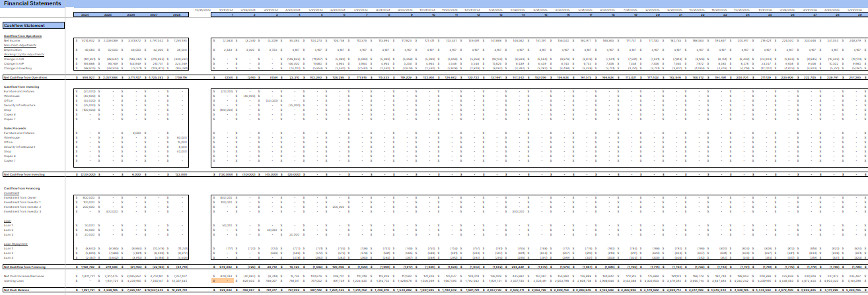
Task: Click 'Warehouse' under Cashflow from Investing
Action: click(x=11, y=96)
